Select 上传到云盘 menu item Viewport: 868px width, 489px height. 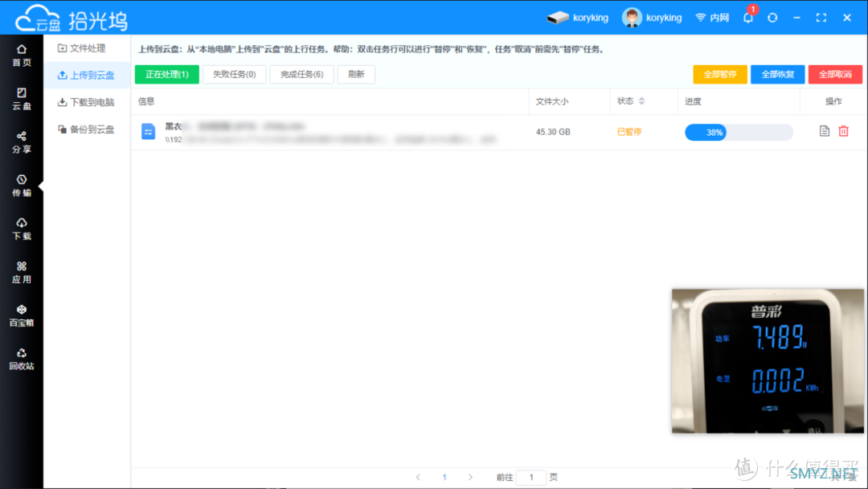[x=86, y=75]
